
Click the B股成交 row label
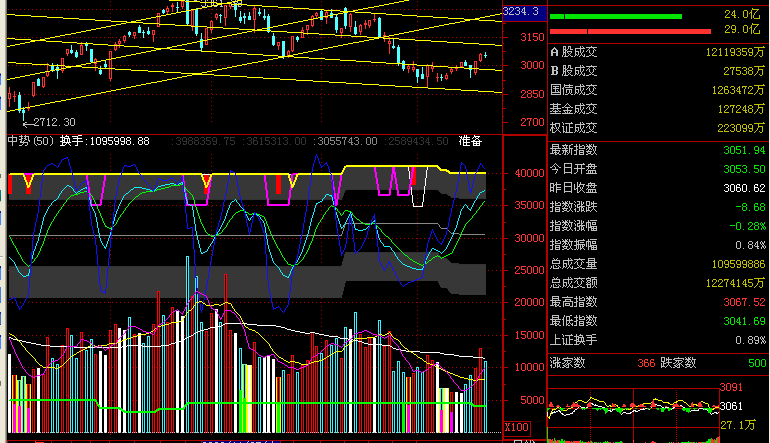(574, 71)
